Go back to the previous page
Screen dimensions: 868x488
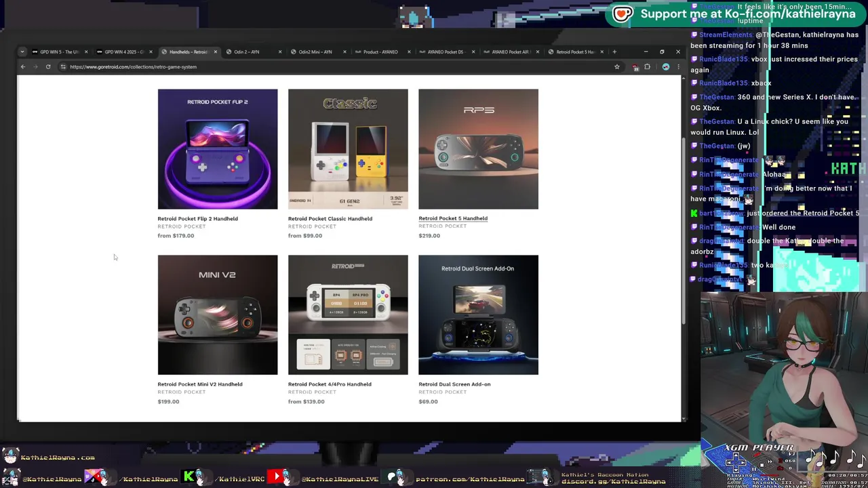(x=22, y=66)
